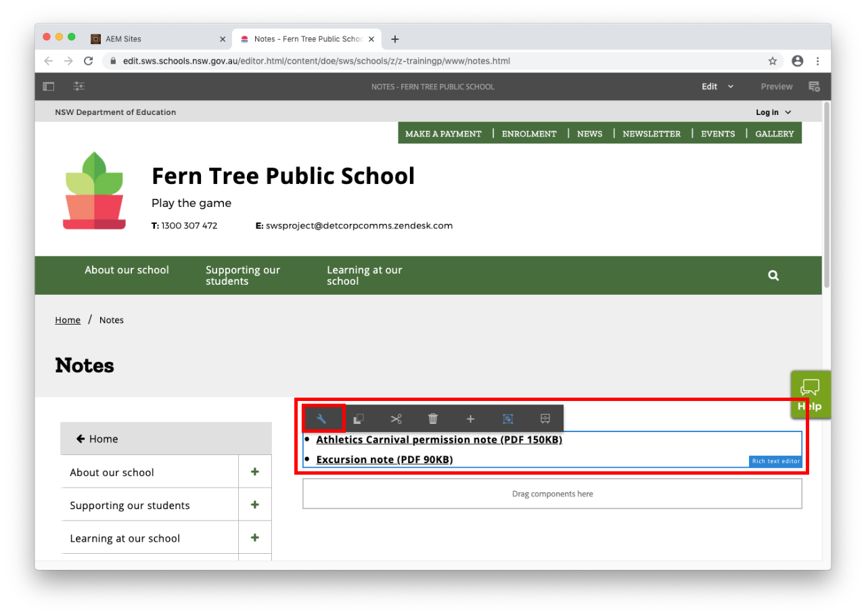Open About our school in green navigation
Screen dimensions: 866x616
coord(127,270)
